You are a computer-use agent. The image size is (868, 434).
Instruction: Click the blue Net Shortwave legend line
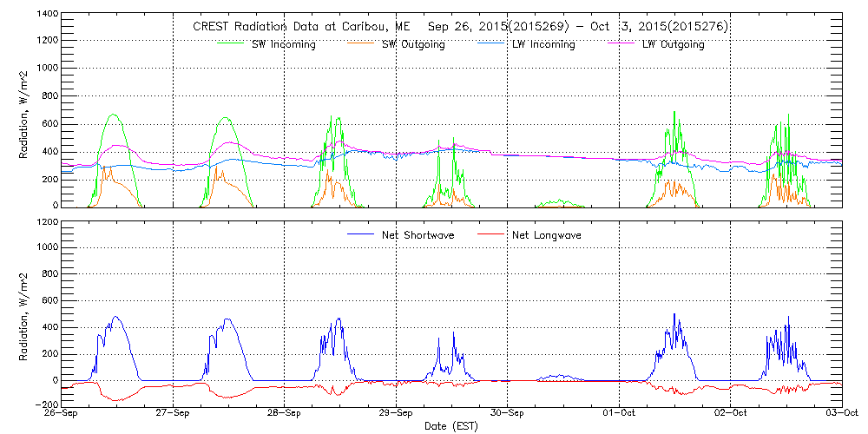[359, 235]
